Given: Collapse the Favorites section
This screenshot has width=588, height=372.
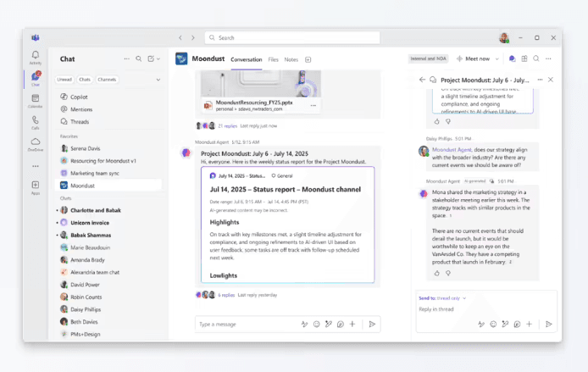Looking at the screenshot, I should tap(69, 136).
